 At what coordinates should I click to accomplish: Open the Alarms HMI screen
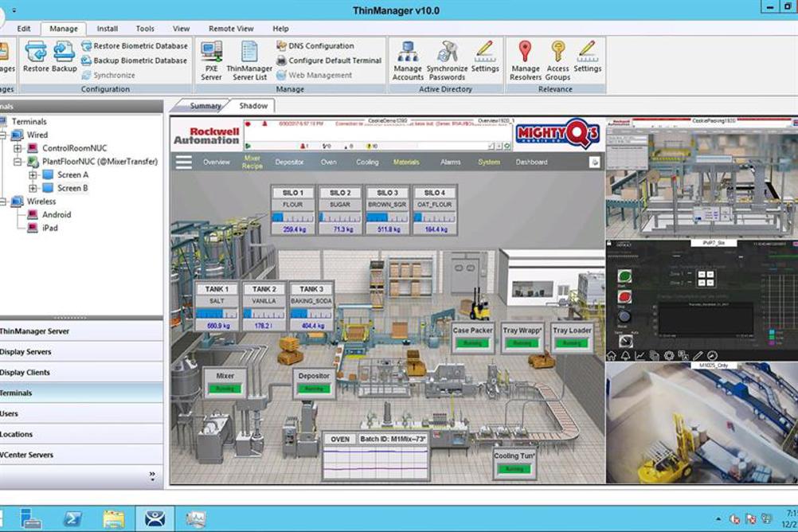451,162
